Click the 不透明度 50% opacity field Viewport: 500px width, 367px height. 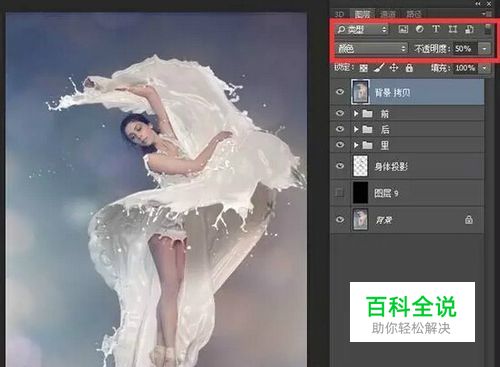coord(465,49)
